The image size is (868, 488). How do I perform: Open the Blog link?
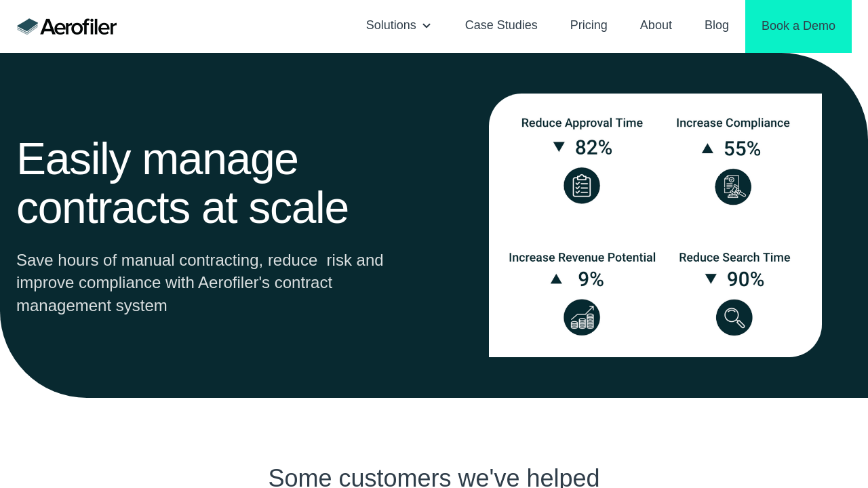717,26
